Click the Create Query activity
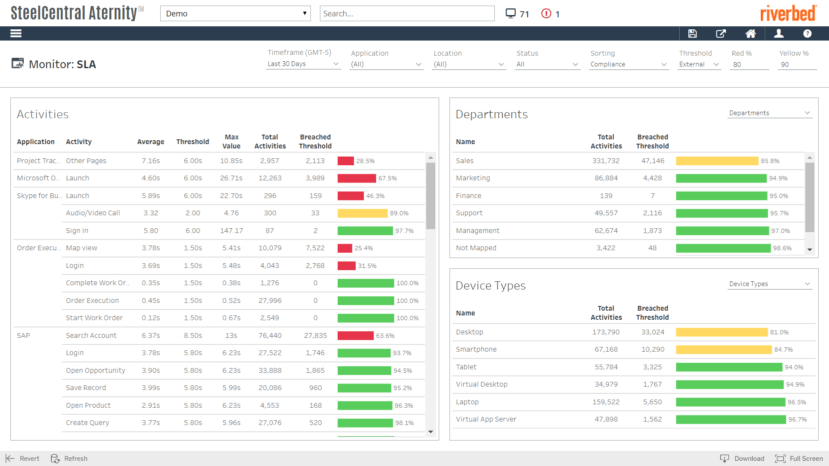 pyautogui.click(x=87, y=423)
